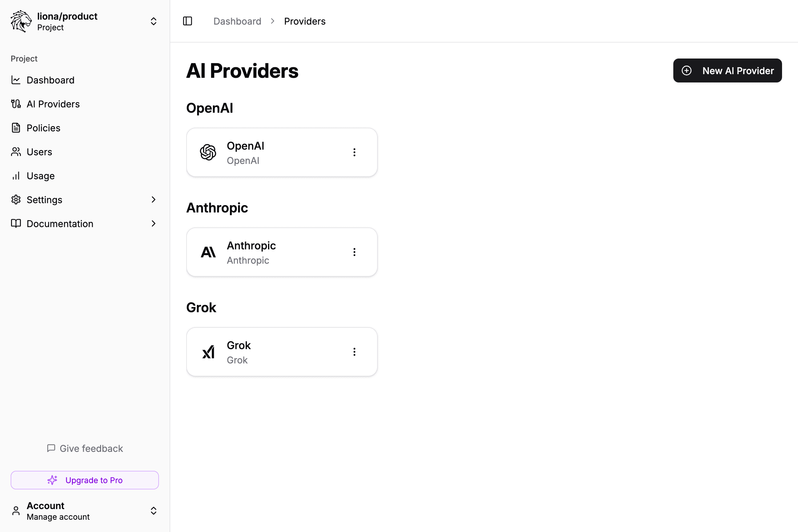Navigate to Dashboard breadcrumb link
Viewport: 798px width, 532px height.
(237, 21)
